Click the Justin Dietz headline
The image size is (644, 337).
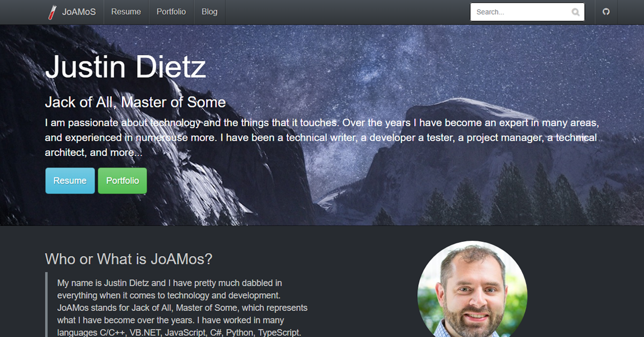(x=125, y=67)
